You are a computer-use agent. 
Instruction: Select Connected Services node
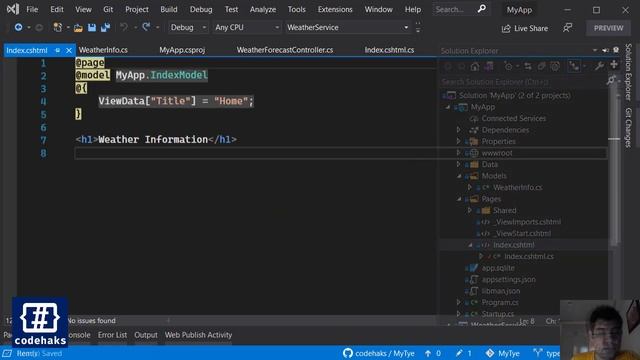click(x=513, y=118)
